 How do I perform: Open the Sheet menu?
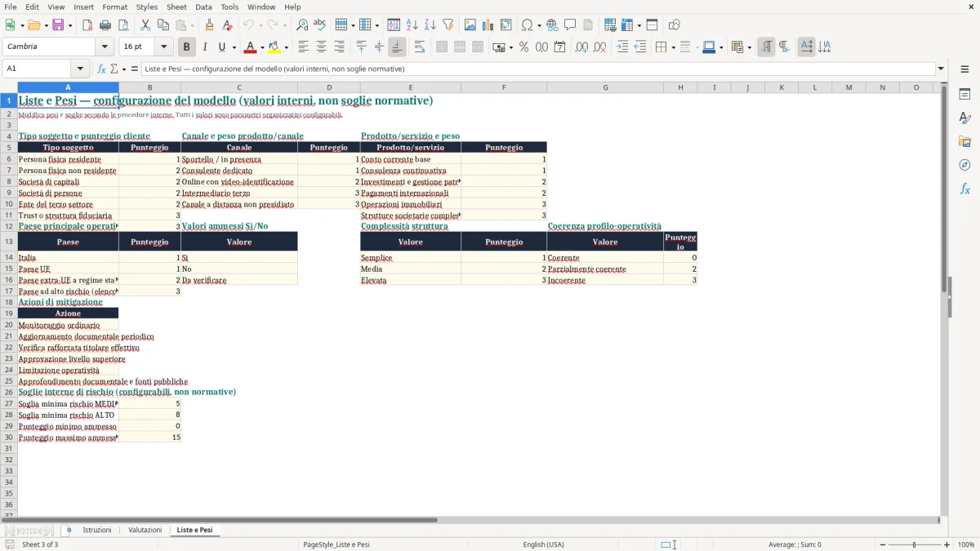(176, 7)
